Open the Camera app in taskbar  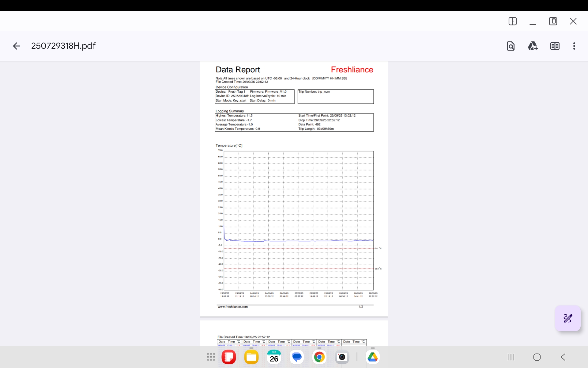tap(342, 357)
